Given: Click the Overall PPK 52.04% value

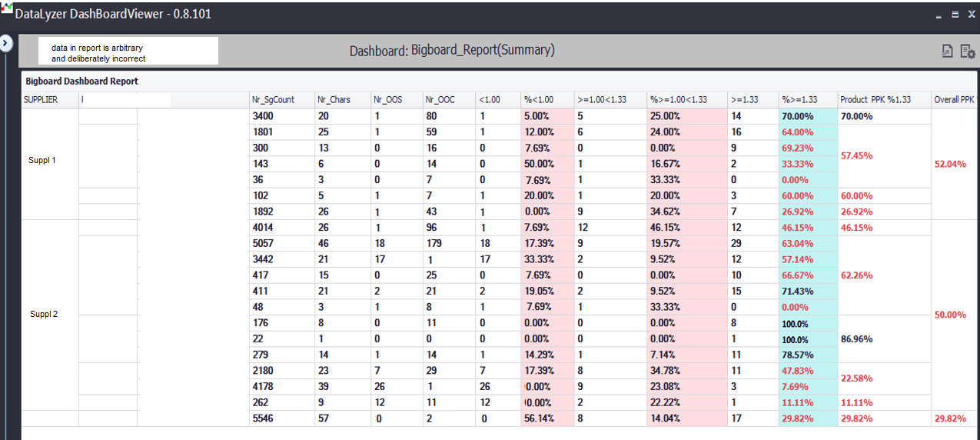Looking at the screenshot, I should click(x=950, y=164).
